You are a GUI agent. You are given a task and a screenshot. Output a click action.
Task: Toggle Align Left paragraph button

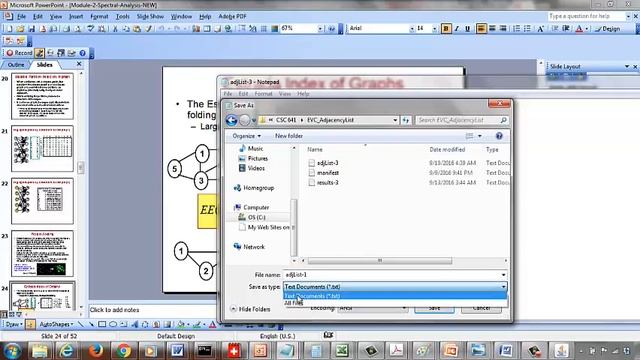point(481,29)
